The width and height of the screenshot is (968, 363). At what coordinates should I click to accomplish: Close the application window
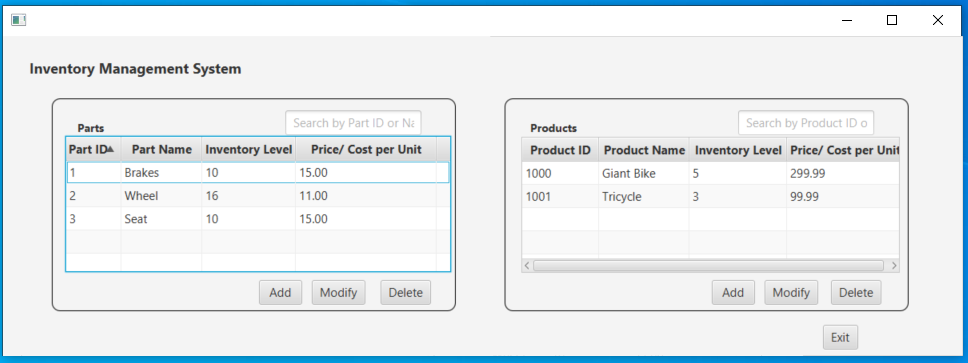[x=938, y=20]
